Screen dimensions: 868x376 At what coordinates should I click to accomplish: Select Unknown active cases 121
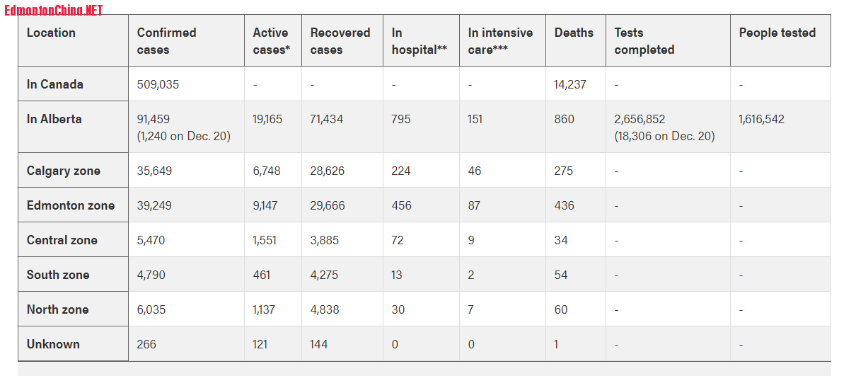[260, 344]
